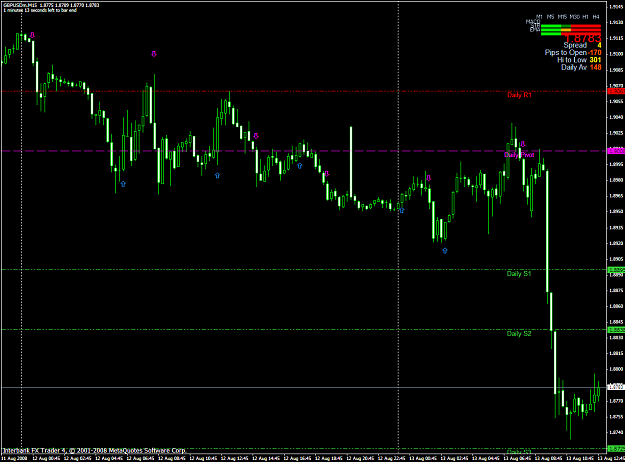The height and width of the screenshot is (462, 625).
Task: Click the 11 Aug 2008 date on the time axis
Action: [14, 458]
